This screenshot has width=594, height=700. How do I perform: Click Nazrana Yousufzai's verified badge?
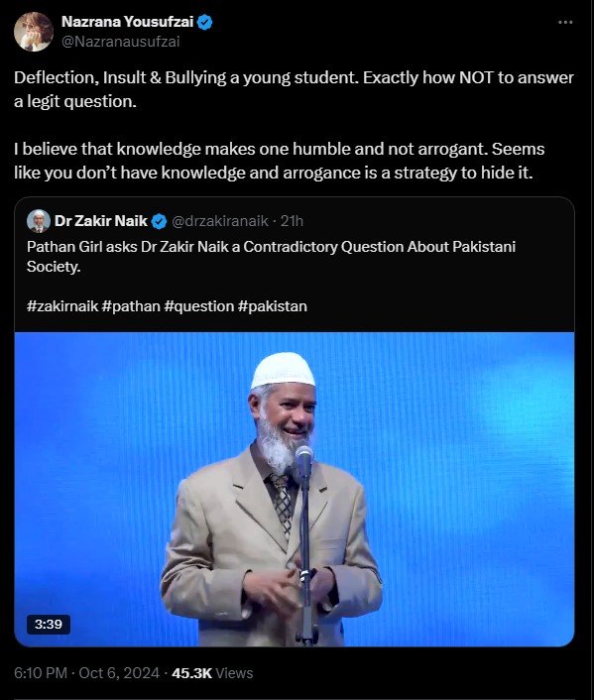205,22
